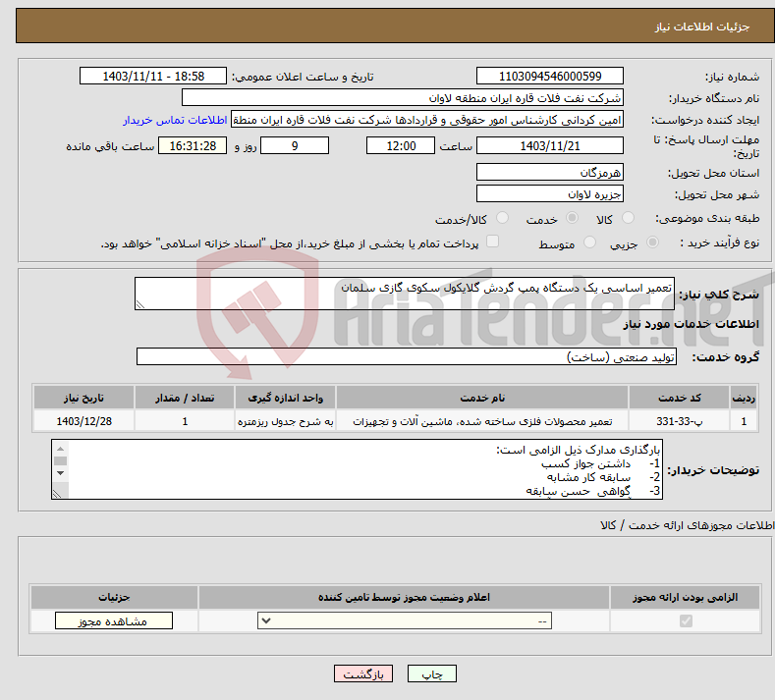Click the buyer notes text area
The image size is (775, 700).
(357, 469)
